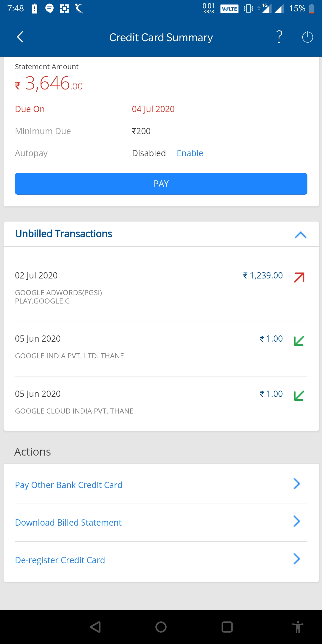
Task: Tap red debit arrow for Google Adwords
Action: 299,277
